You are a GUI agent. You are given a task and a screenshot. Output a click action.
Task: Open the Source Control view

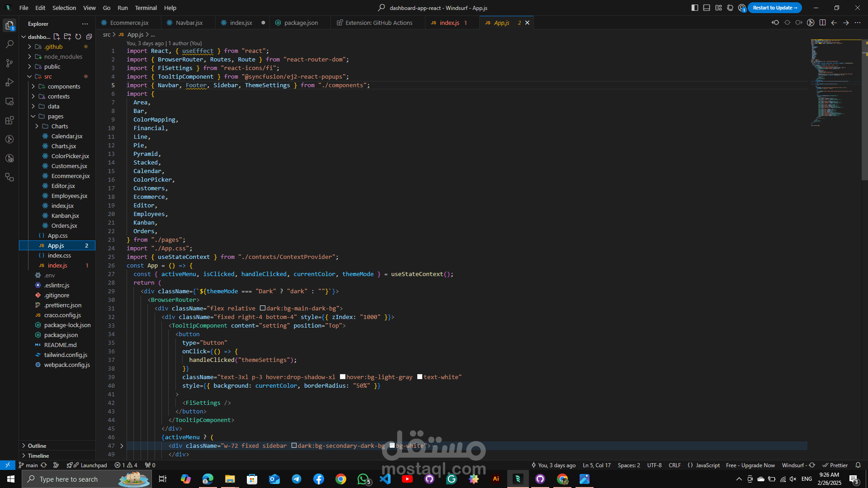coord(9,63)
